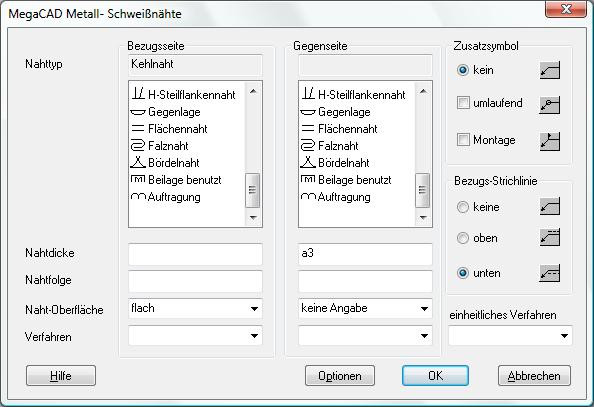
Task: Open the Bezugsseite Naht-Oberfläche 'flach' dropdown
Action: pyautogui.click(x=195, y=308)
